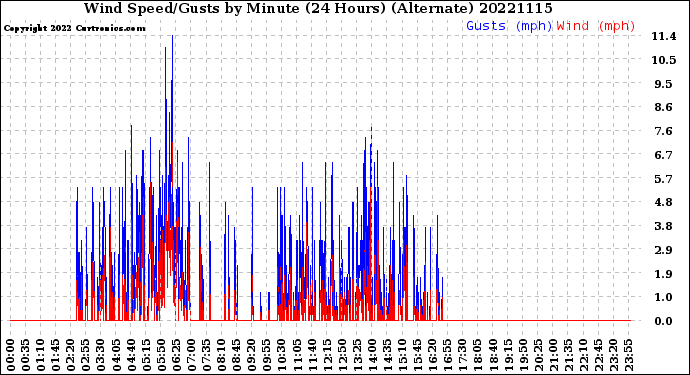The height and width of the screenshot is (375, 690).
Task: Click the x-axis time label 07:00
Action: point(191,355)
